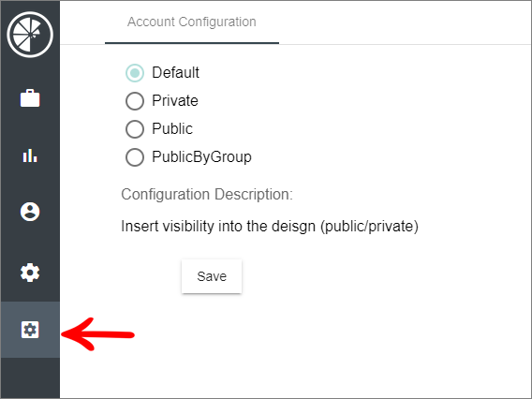Click the "PublicByGroup" option label text
The width and height of the screenshot is (532, 399).
pyautogui.click(x=202, y=157)
